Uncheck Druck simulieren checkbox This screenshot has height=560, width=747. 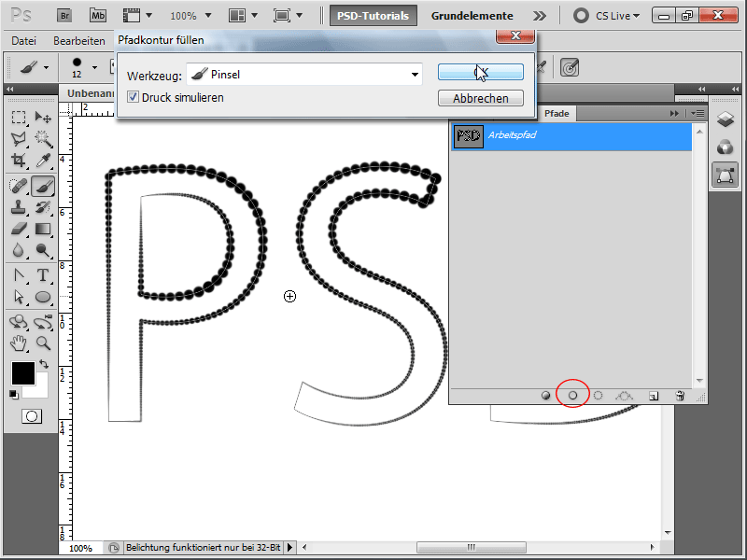133,97
